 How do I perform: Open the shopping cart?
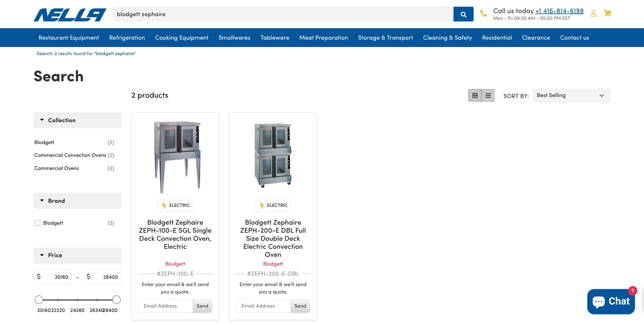click(x=607, y=13)
